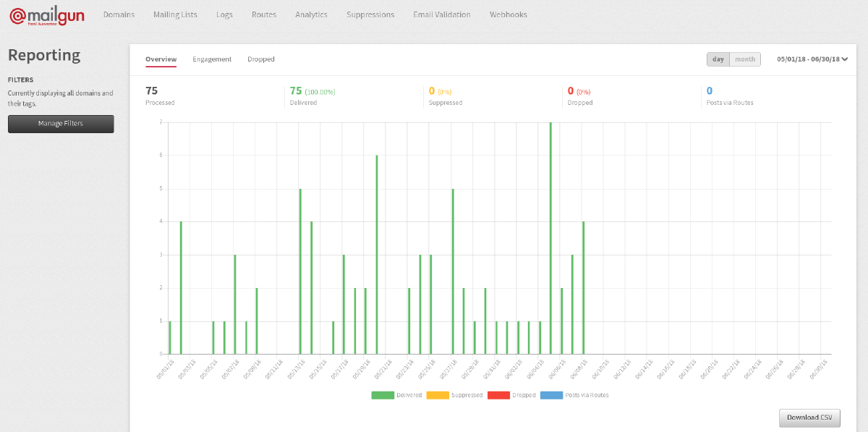868x432 pixels.
Task: Open Email Validation page
Action: (441, 14)
